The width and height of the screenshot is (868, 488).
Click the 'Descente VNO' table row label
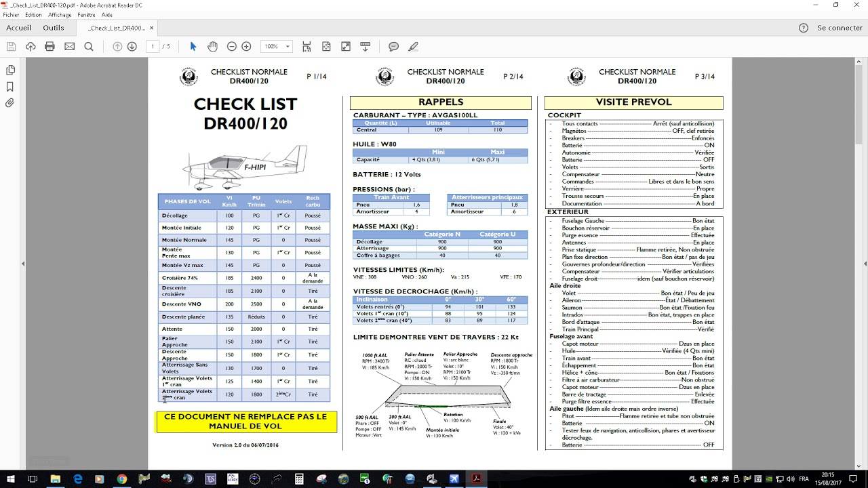point(182,304)
